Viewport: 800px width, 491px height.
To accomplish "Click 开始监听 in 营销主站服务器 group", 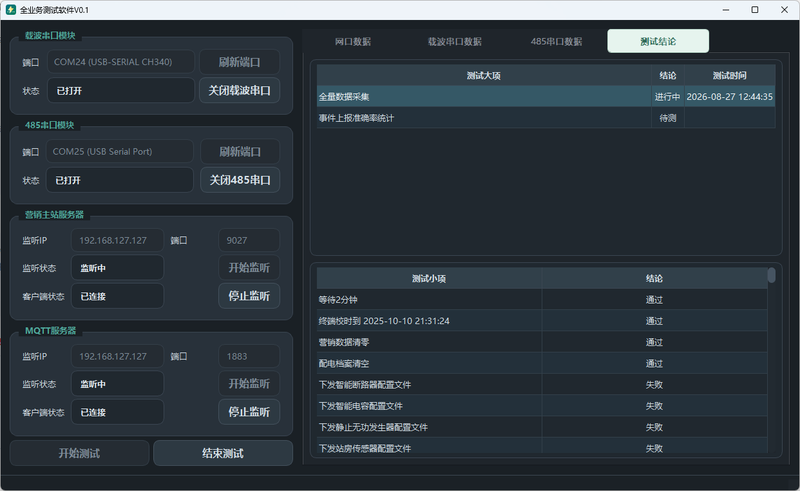I will (x=249, y=267).
